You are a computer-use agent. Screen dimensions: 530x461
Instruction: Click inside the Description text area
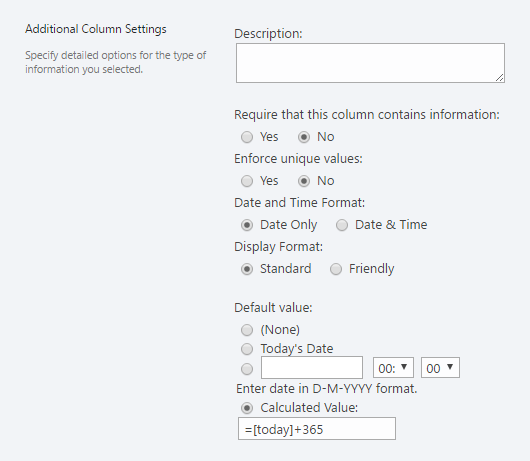pyautogui.click(x=370, y=63)
